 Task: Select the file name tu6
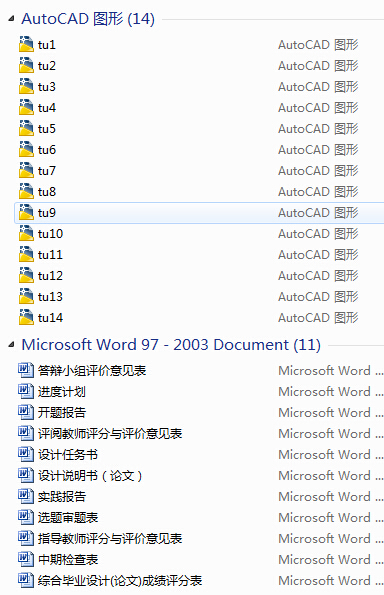coord(47,150)
